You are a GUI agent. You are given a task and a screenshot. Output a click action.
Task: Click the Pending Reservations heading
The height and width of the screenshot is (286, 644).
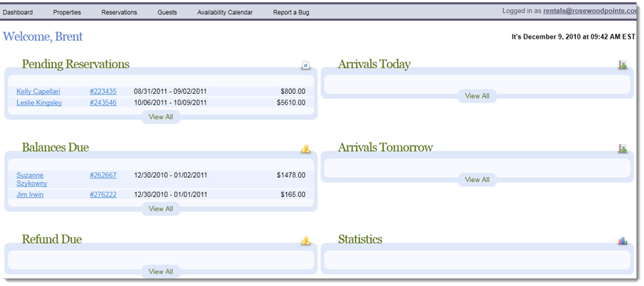tap(76, 65)
